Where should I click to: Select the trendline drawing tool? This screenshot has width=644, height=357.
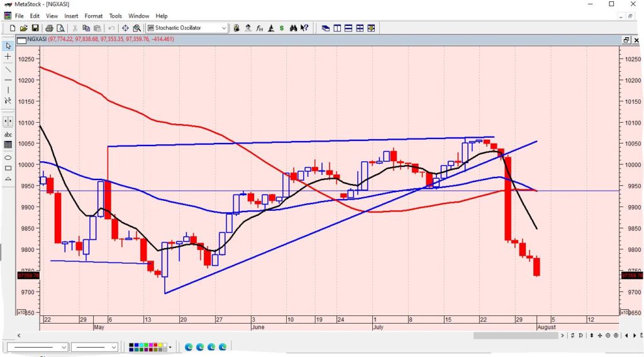[8, 69]
